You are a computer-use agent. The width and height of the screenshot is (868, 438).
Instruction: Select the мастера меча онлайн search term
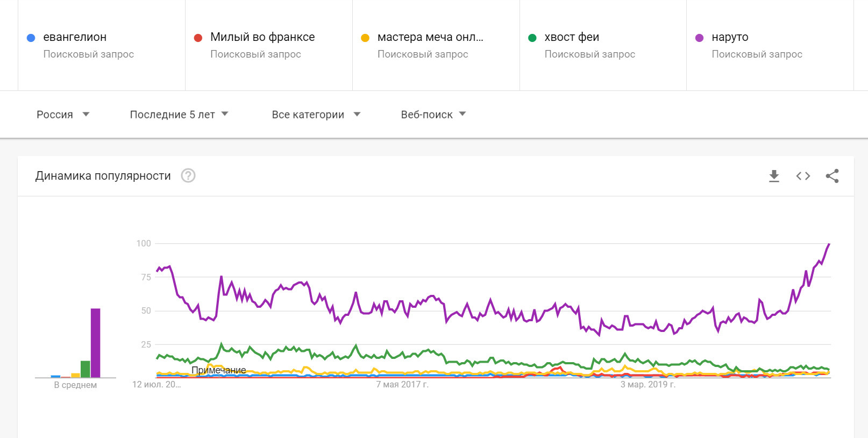click(x=430, y=37)
